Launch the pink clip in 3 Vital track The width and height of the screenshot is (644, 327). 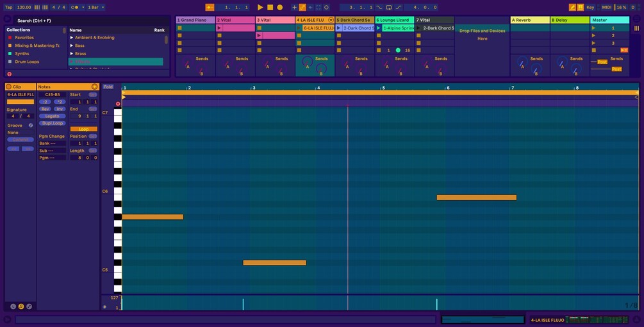tap(259, 35)
